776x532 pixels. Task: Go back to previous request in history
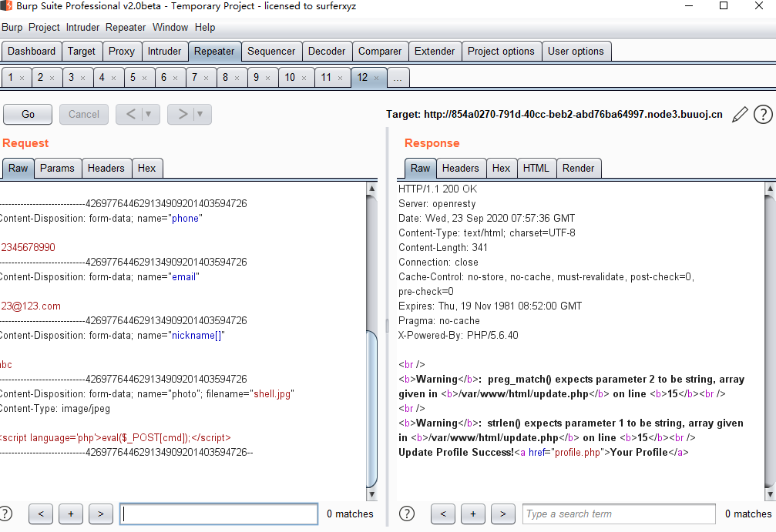click(x=131, y=114)
